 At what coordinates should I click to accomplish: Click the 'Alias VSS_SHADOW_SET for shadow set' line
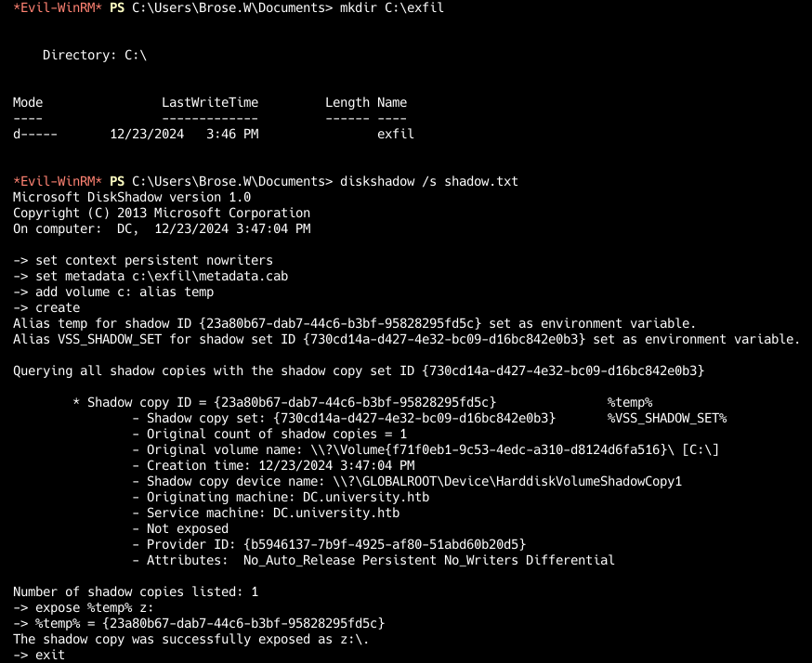[407, 339]
